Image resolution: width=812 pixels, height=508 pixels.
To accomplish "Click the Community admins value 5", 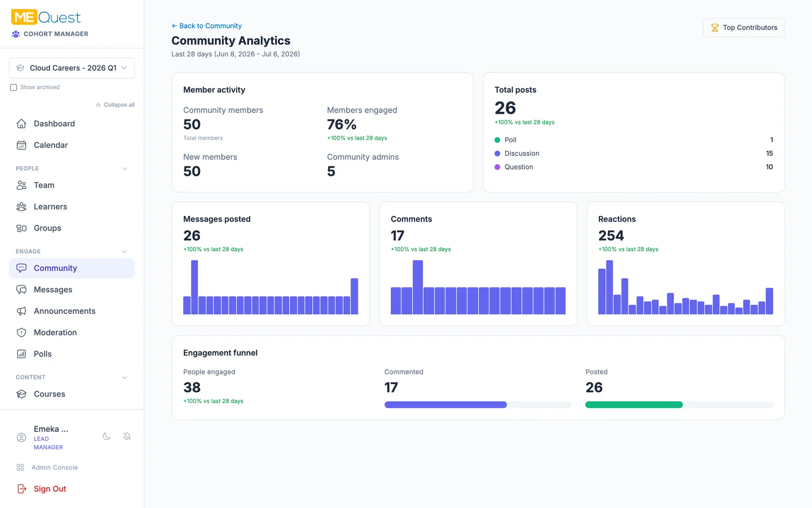I will click(x=331, y=172).
